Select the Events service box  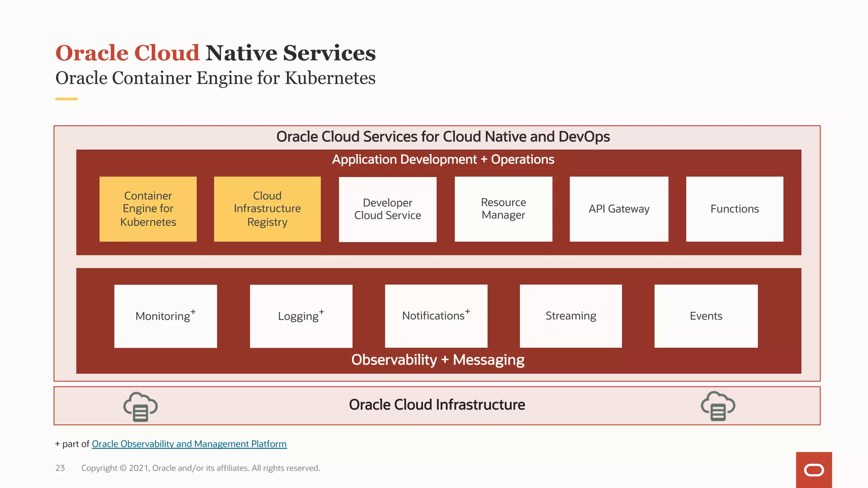pyautogui.click(x=706, y=316)
